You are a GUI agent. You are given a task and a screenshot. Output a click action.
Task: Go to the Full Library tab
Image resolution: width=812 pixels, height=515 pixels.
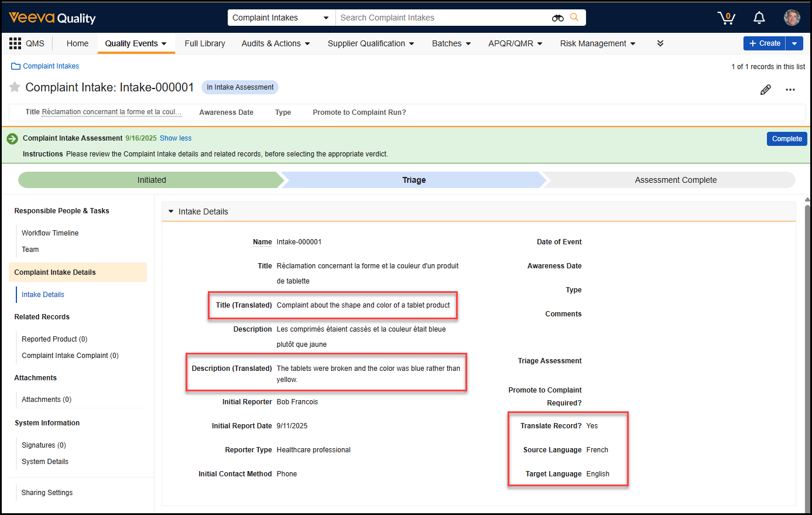205,43
